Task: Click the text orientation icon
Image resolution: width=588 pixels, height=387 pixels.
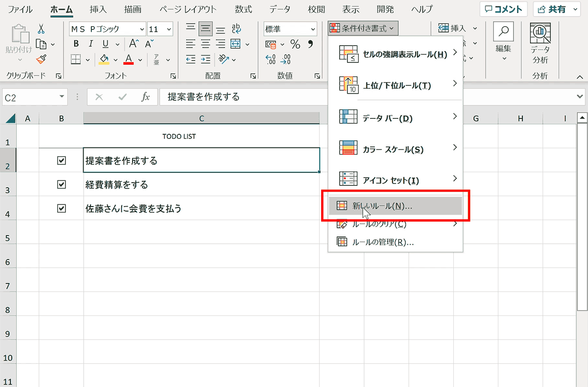Action: pos(223,59)
